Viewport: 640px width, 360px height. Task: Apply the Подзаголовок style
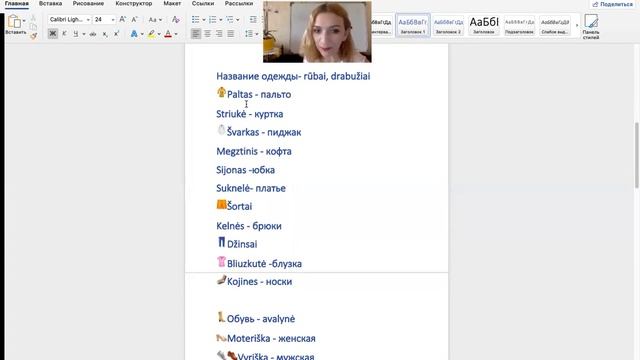click(x=519, y=25)
